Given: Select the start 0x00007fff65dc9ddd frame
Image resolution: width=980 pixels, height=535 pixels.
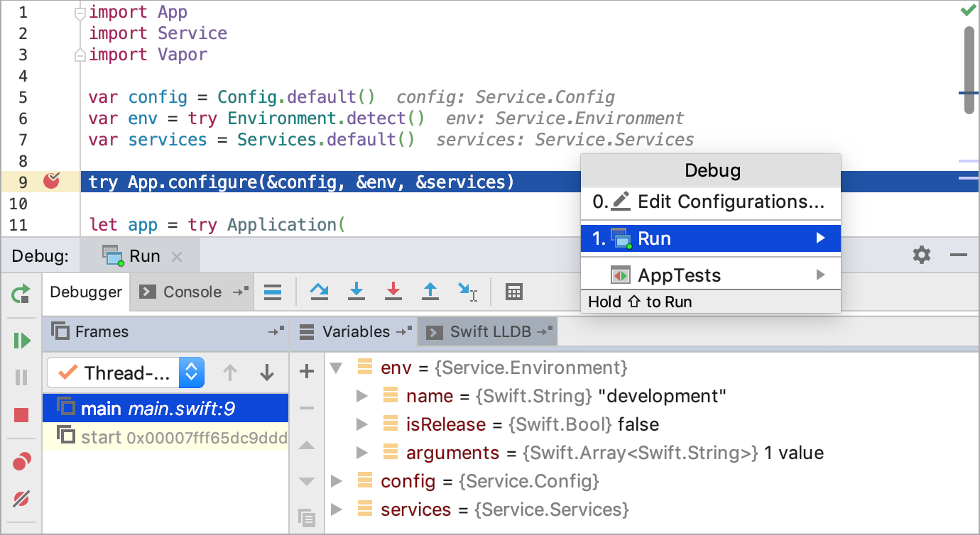Looking at the screenshot, I should coord(165,437).
